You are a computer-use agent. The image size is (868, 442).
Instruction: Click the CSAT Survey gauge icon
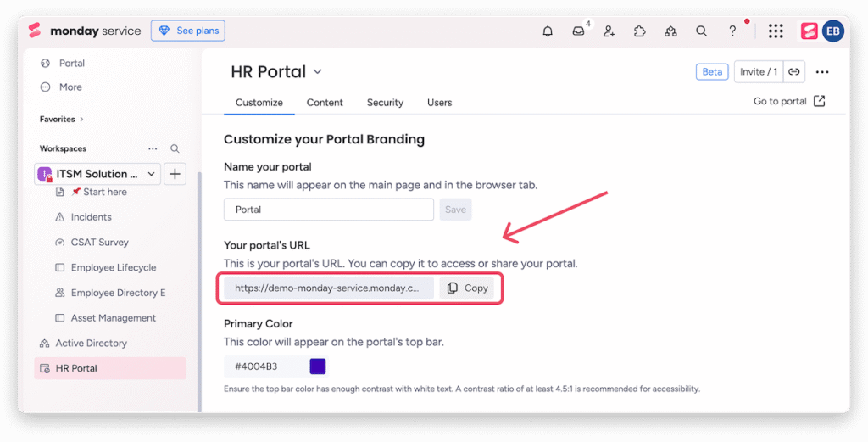pos(60,243)
